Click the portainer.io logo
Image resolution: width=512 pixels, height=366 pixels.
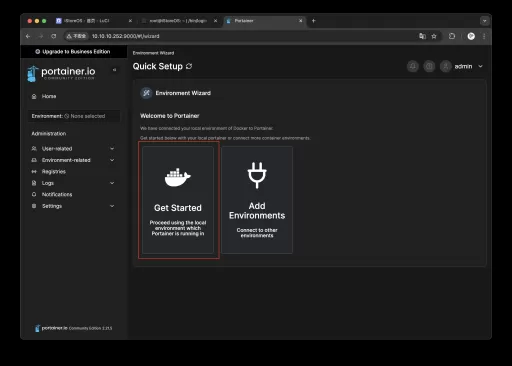[x=62, y=73]
